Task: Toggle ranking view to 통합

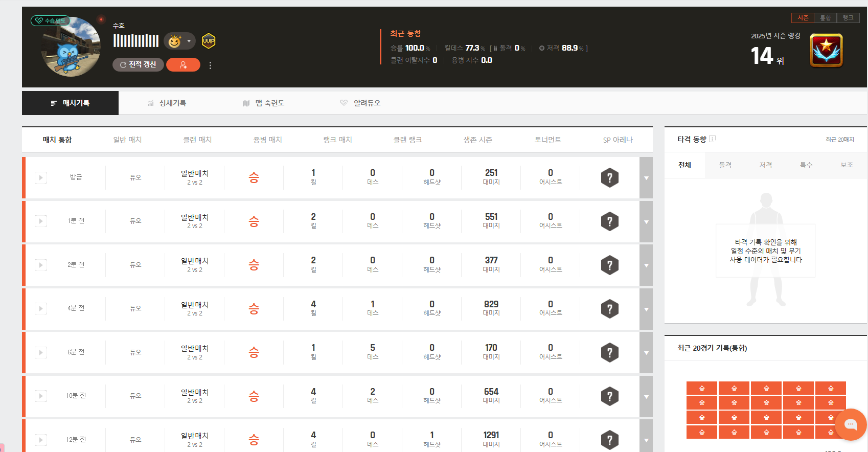Action: [x=826, y=18]
